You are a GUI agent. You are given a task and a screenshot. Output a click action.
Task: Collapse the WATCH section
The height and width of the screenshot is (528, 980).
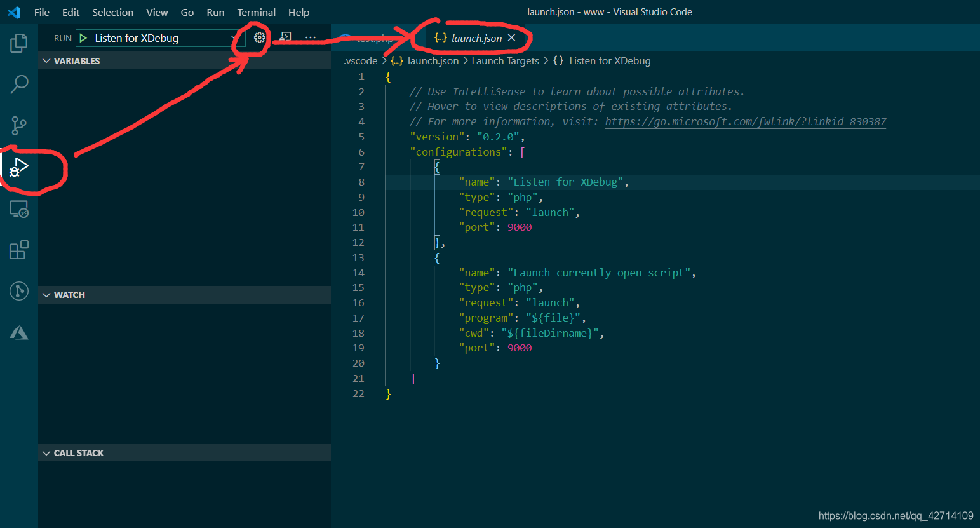[185, 295]
